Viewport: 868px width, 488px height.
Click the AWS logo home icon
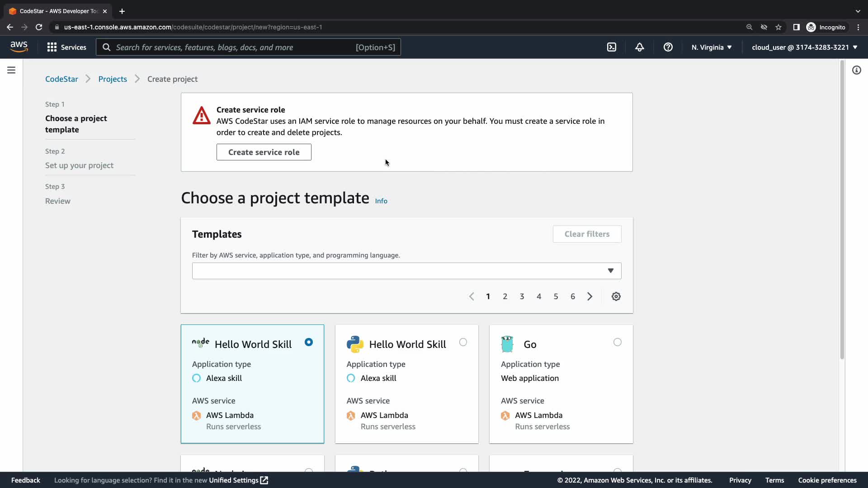tap(19, 47)
